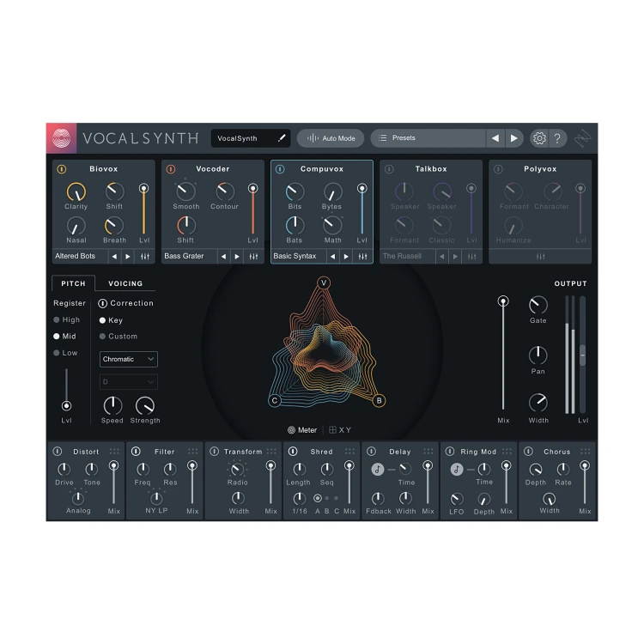The image size is (644, 644).
Task: Switch visualizer to Meter view
Action: 302,430
